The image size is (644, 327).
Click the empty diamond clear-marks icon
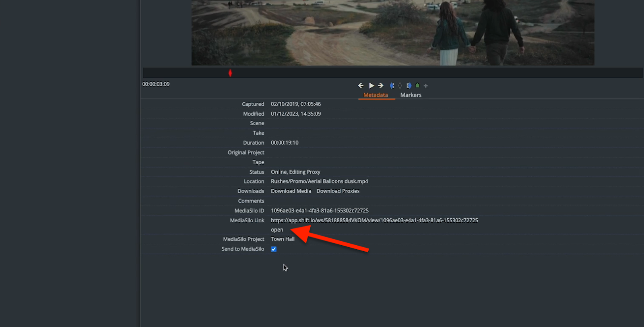(x=400, y=85)
